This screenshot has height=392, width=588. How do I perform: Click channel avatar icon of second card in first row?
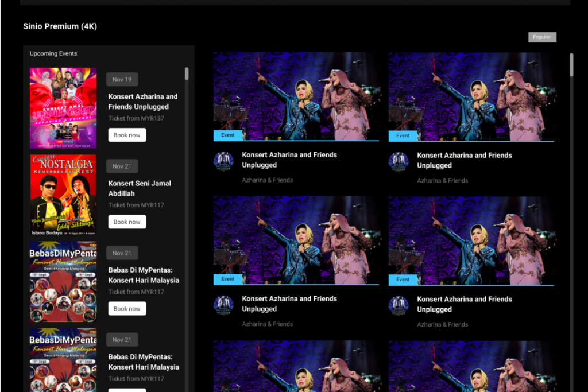[x=399, y=161]
